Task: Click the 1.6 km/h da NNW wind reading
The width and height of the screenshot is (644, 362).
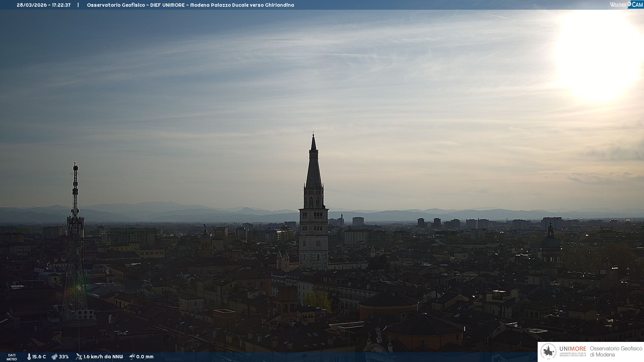Action: [103, 357]
